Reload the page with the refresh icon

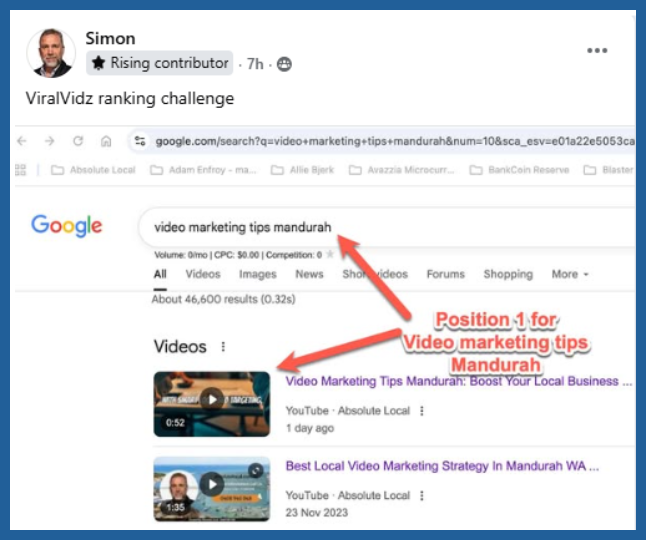coord(78,141)
